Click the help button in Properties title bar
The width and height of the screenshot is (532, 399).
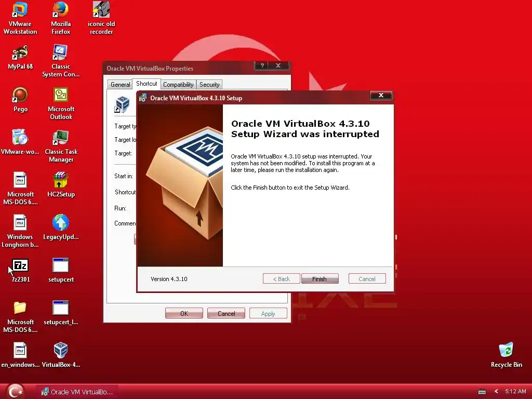262,66
